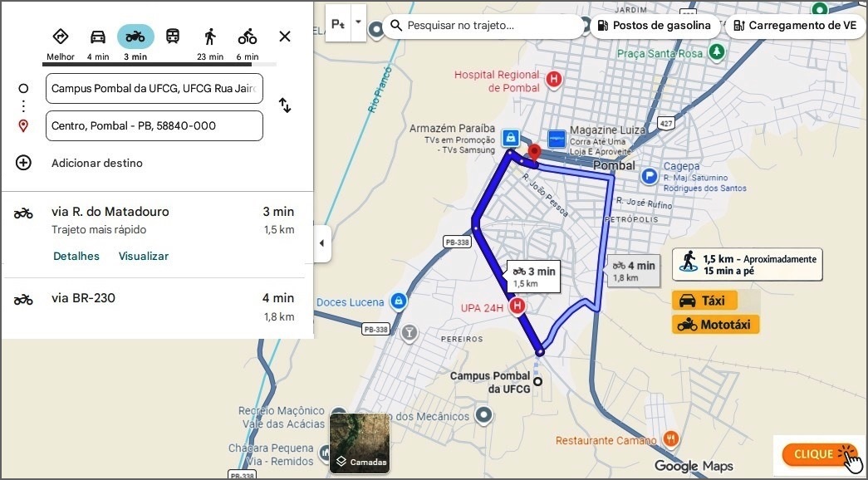
Task: Click the Adicionar destino plus icon
Action: [x=23, y=163]
